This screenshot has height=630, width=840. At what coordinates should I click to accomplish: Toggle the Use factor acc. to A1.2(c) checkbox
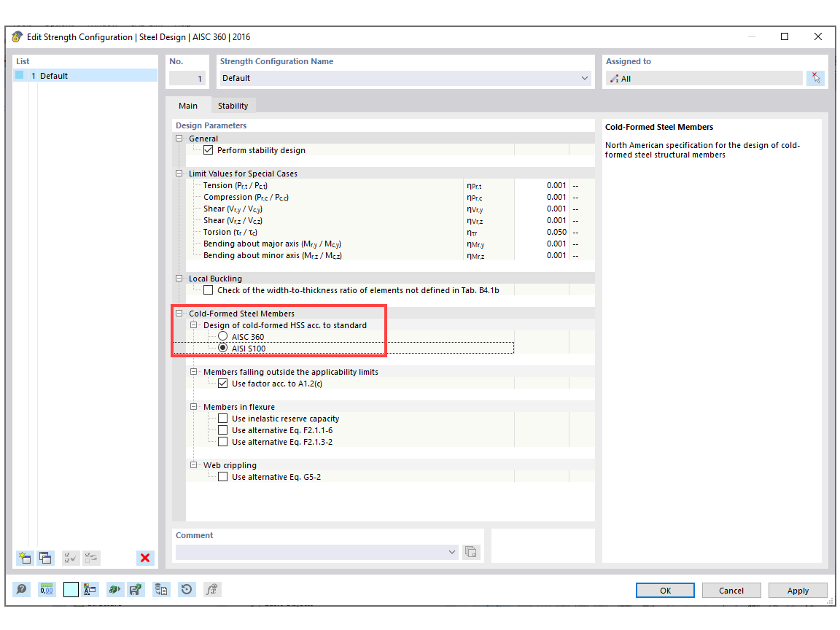pos(223,383)
